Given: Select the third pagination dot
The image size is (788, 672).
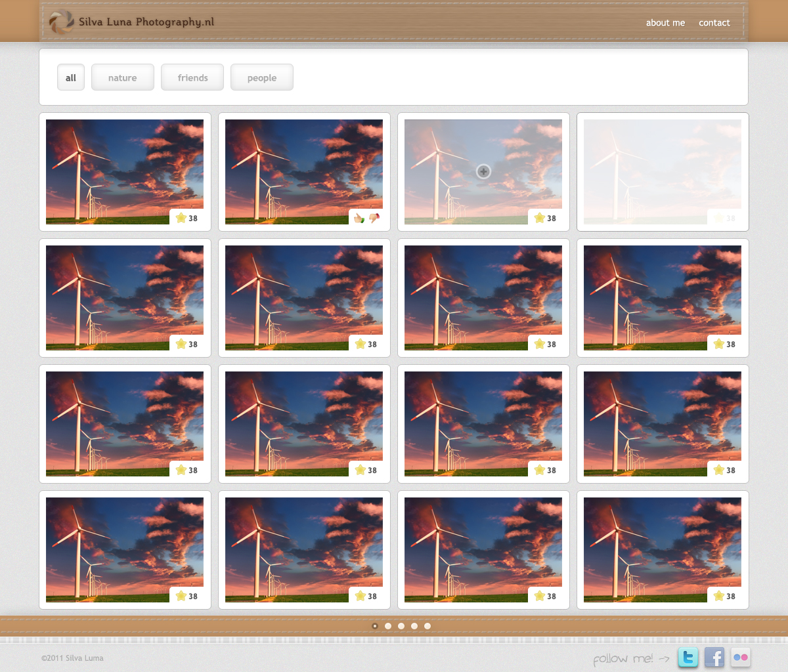Looking at the screenshot, I should (401, 626).
